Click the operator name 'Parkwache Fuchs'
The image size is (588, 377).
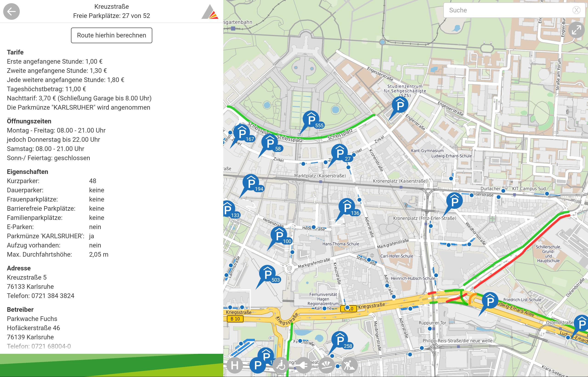[32, 319]
